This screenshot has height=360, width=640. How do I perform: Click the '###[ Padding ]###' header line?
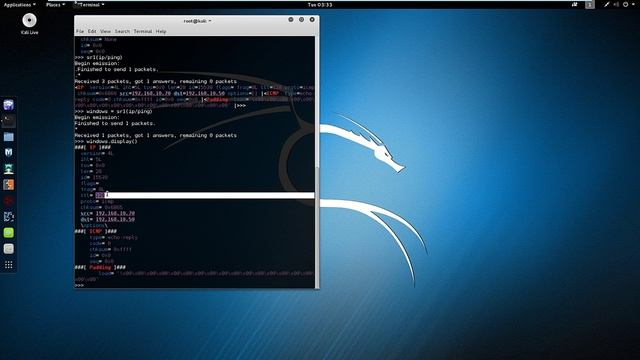[x=100, y=267]
